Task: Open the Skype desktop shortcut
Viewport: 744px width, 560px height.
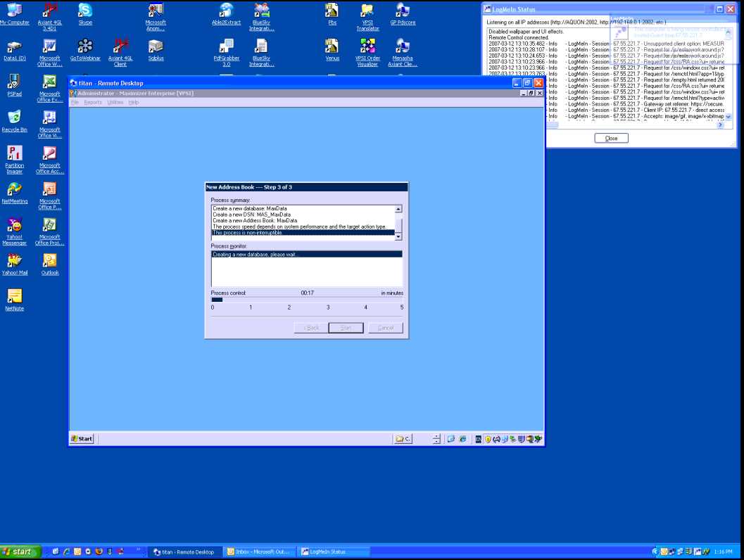Action: click(85, 11)
